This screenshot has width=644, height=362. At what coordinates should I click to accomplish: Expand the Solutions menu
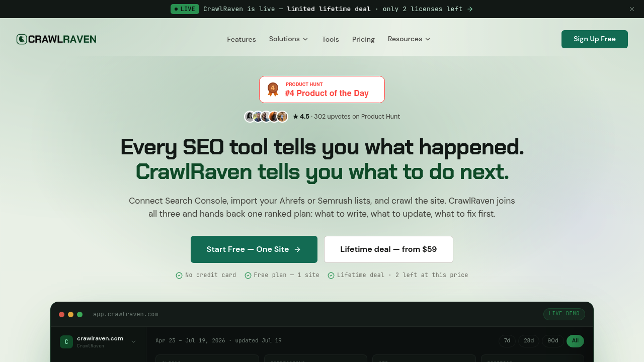(x=289, y=39)
